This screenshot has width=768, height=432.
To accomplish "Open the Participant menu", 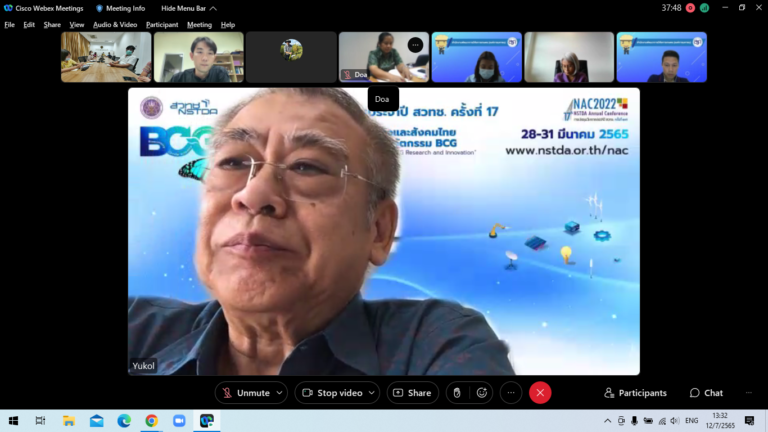I will 162,24.
